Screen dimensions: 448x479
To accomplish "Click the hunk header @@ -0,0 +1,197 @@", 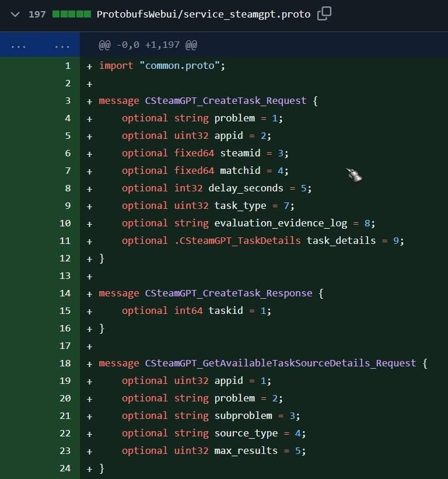I will pos(148,45).
